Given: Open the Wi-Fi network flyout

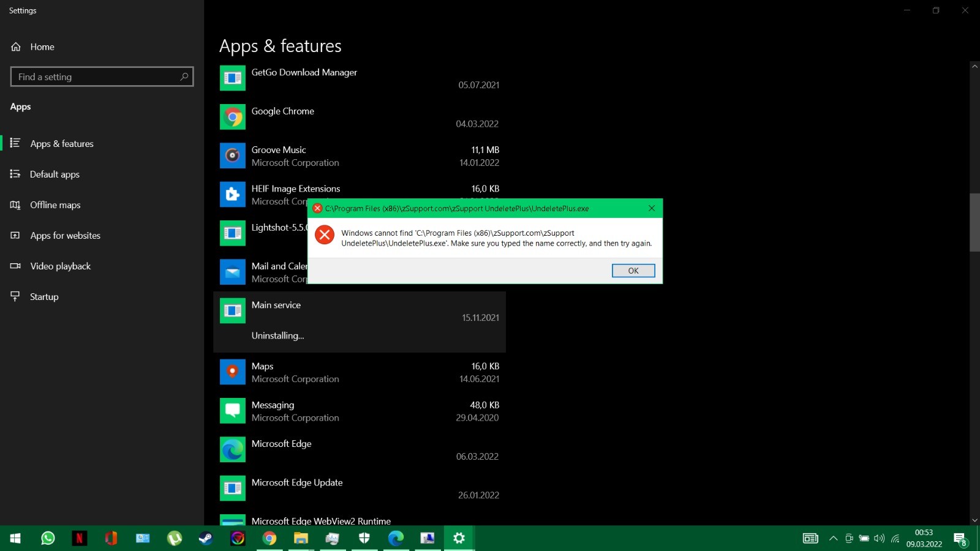Looking at the screenshot, I should click(895, 539).
